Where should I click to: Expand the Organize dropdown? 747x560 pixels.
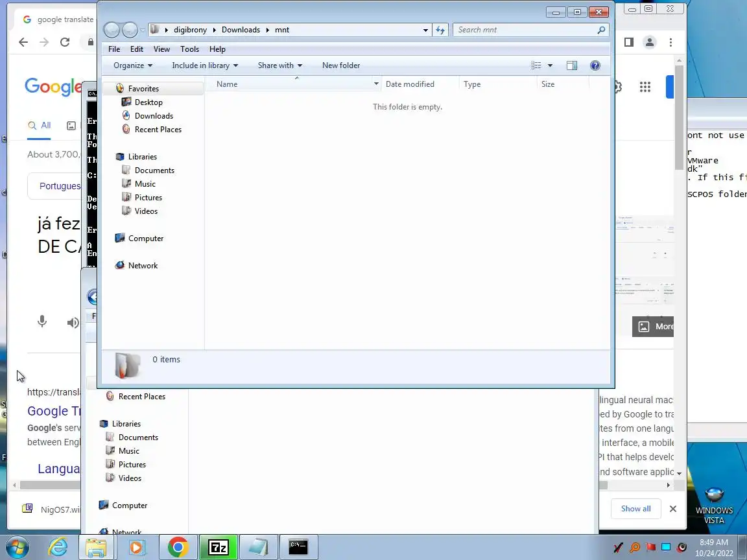(x=133, y=65)
